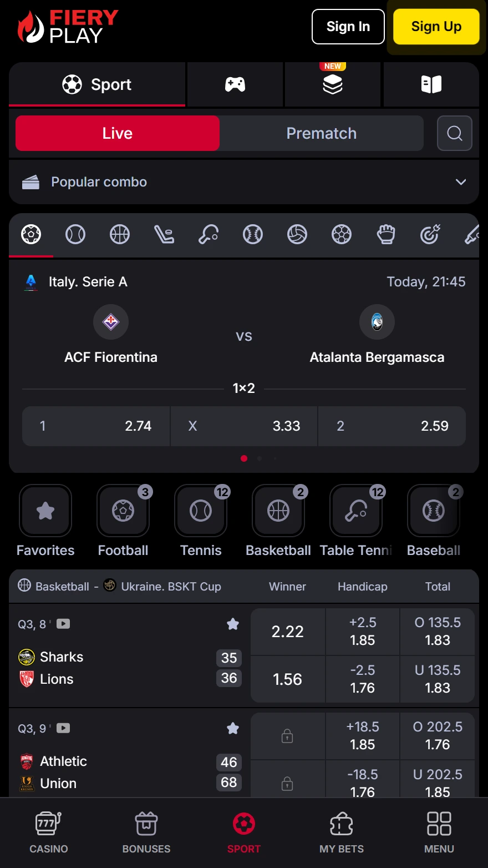Select the ice hockey sport icon
Image resolution: width=488 pixels, height=868 pixels.
point(164,235)
